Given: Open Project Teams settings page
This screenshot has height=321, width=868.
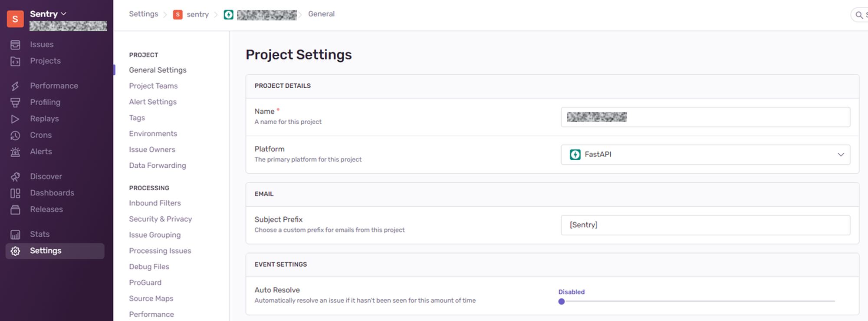Looking at the screenshot, I should point(153,86).
